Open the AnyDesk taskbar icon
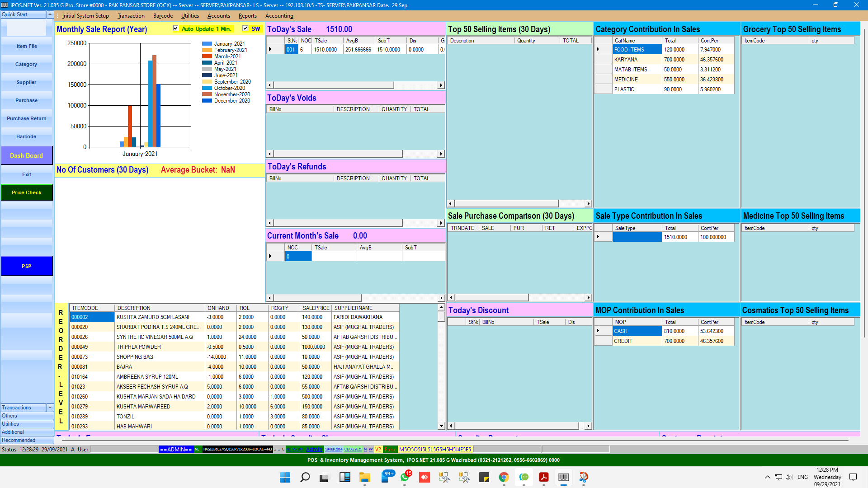 [x=424, y=477]
